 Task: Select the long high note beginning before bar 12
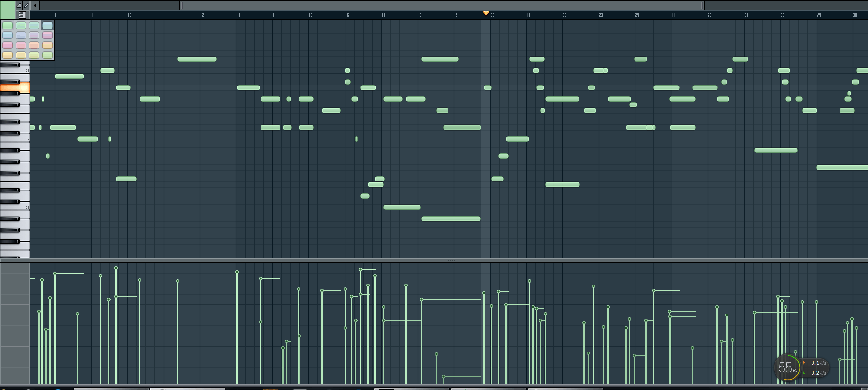pos(197,59)
